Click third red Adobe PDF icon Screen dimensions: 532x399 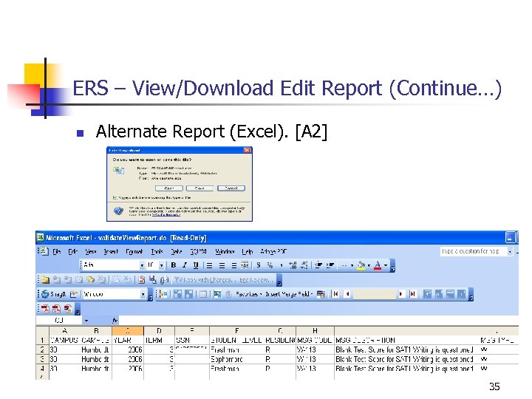(x=68, y=309)
